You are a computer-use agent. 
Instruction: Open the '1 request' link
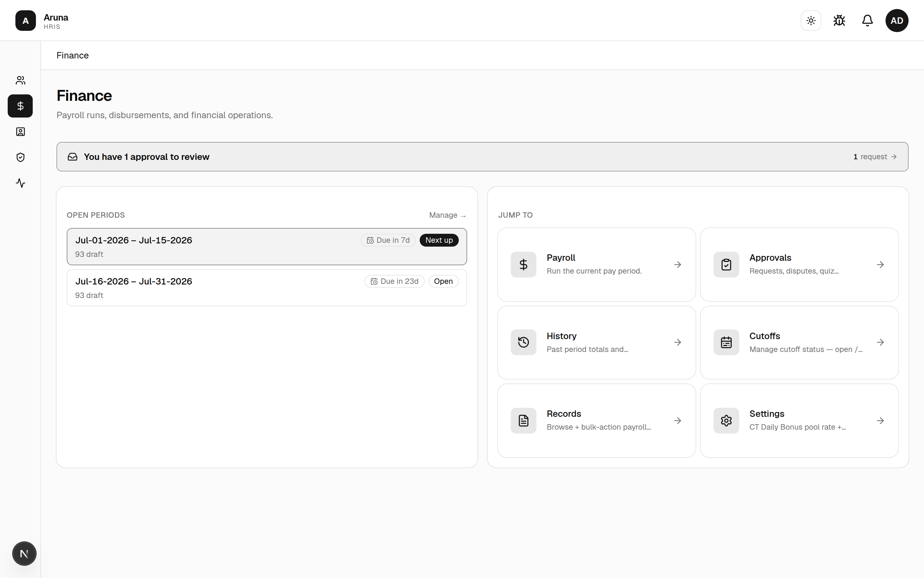tap(875, 157)
